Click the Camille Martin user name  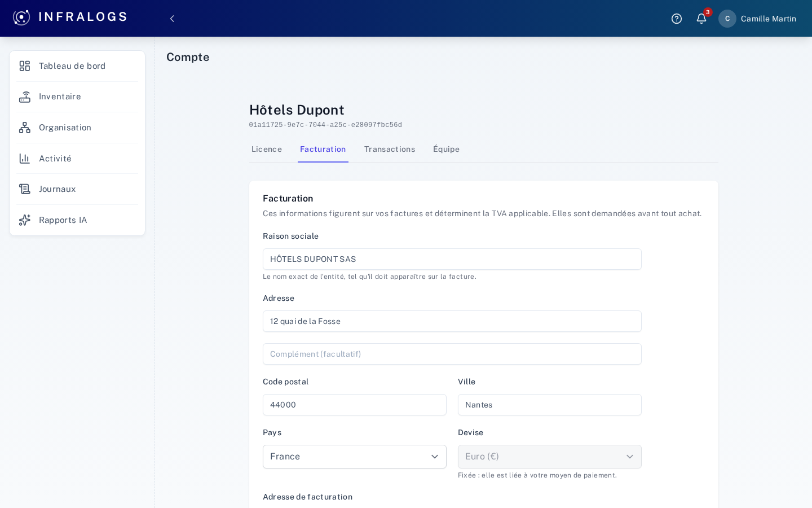tap(769, 19)
